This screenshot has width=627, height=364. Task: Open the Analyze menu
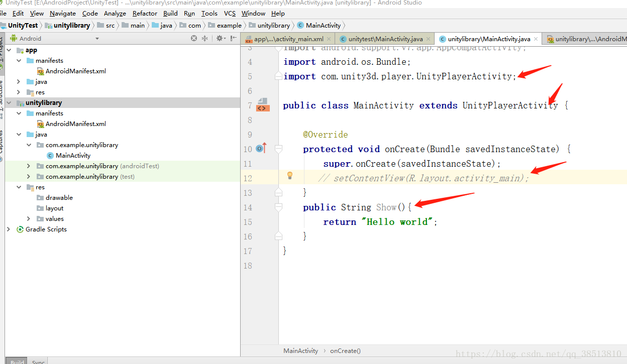[115, 14]
